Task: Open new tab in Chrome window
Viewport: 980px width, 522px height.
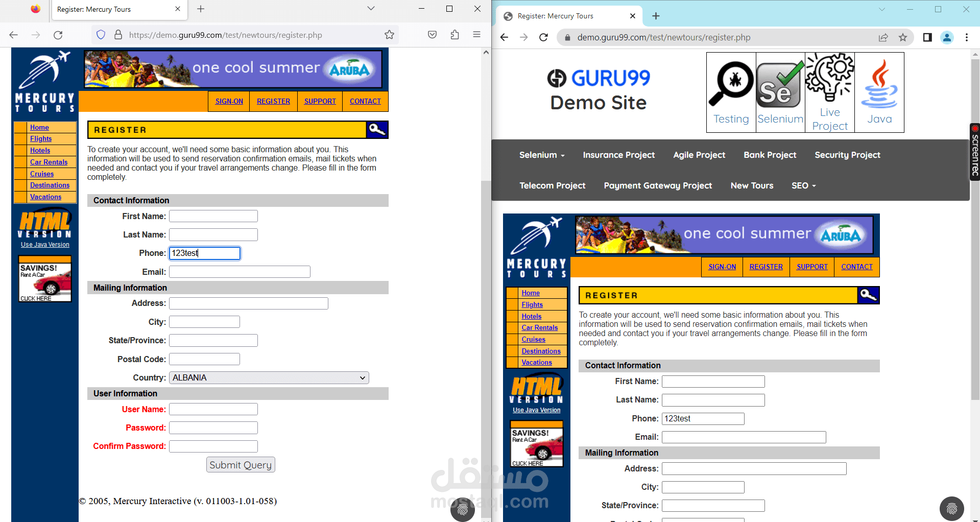Action: (656, 16)
